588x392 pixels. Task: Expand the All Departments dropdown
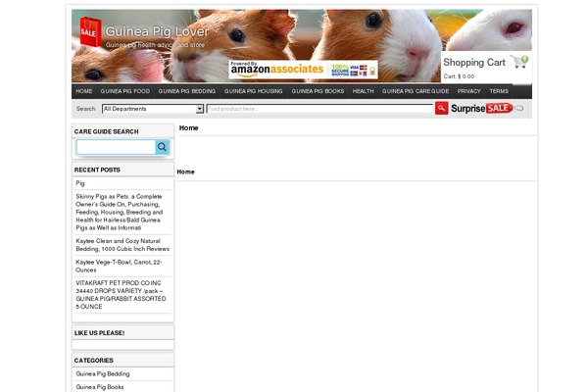click(x=153, y=109)
